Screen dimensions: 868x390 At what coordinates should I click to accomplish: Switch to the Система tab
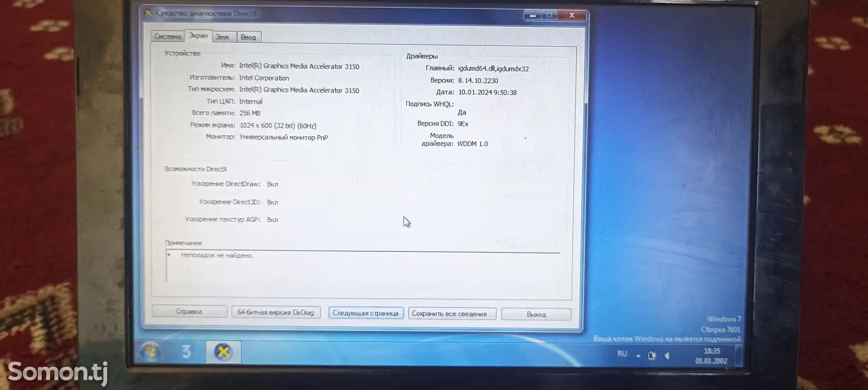(x=168, y=36)
